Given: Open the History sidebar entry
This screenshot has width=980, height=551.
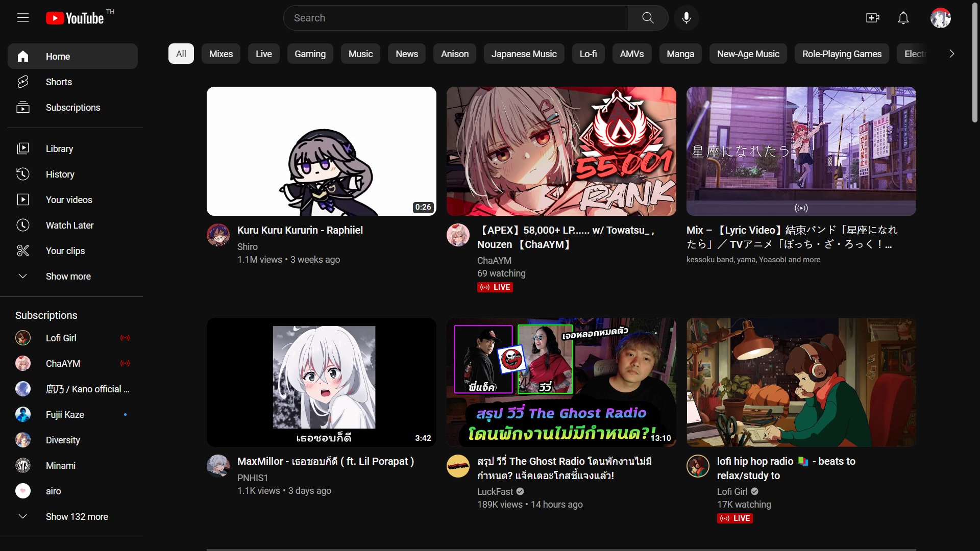Looking at the screenshot, I should (x=60, y=174).
